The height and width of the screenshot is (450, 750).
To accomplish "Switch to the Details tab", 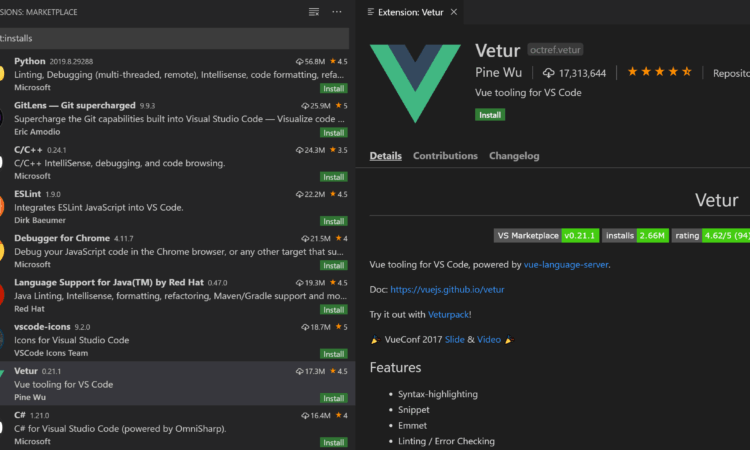I will [386, 156].
